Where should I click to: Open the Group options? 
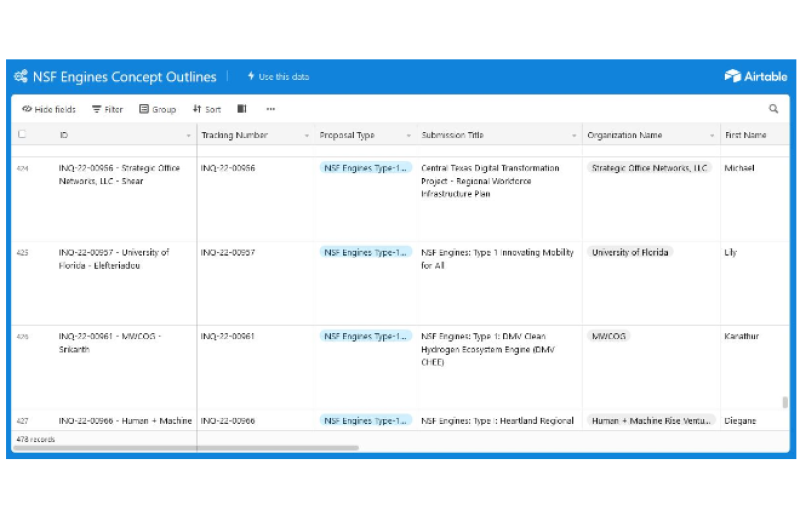click(158, 109)
